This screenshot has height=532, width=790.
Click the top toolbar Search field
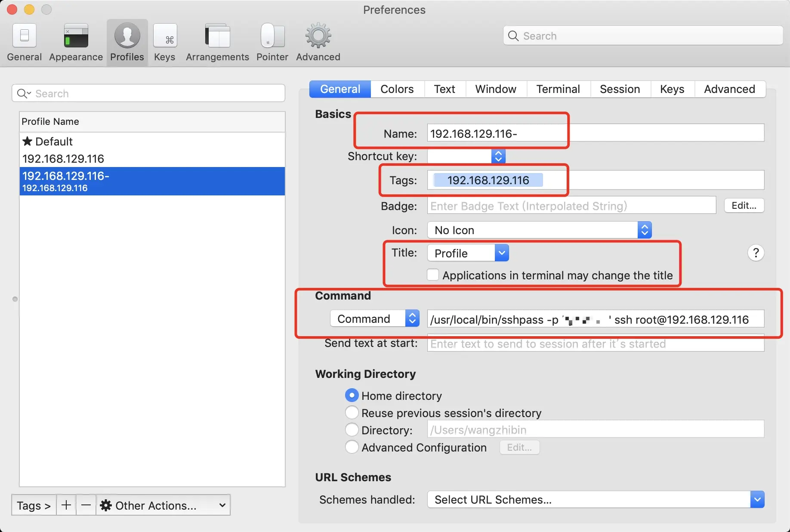(x=643, y=36)
